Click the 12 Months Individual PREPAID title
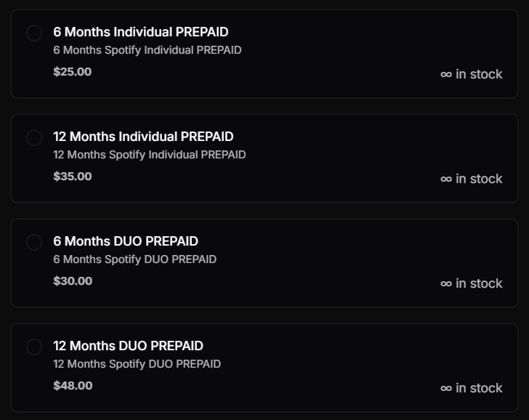The image size is (529, 420). [x=143, y=137]
